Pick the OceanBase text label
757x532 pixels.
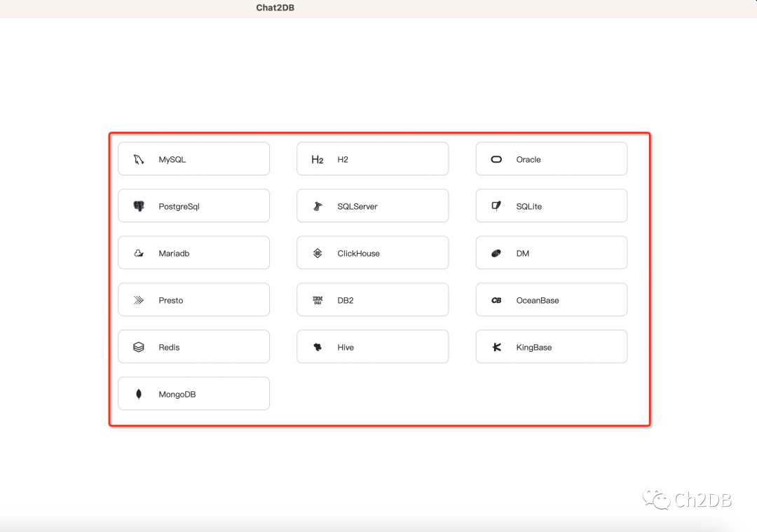tap(538, 300)
